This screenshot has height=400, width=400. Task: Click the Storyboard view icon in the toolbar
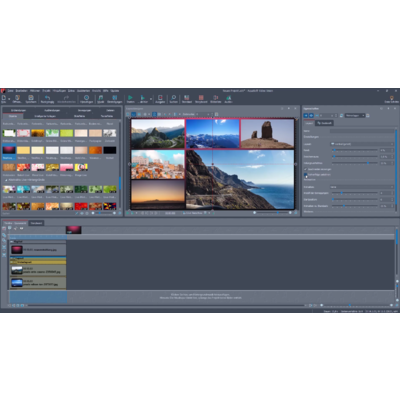201,99
